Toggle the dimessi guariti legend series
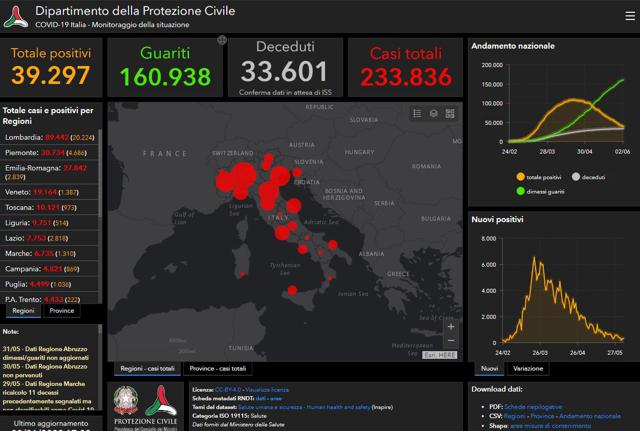The width and height of the screenshot is (640, 431). pyautogui.click(x=540, y=191)
